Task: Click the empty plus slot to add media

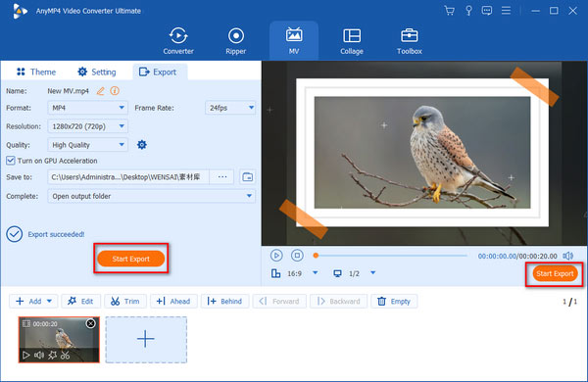Action: pyautogui.click(x=146, y=340)
